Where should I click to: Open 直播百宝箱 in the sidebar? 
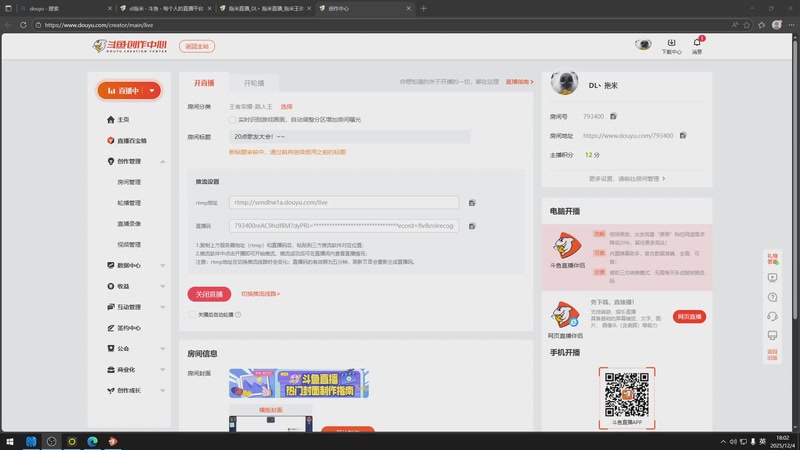point(127,140)
